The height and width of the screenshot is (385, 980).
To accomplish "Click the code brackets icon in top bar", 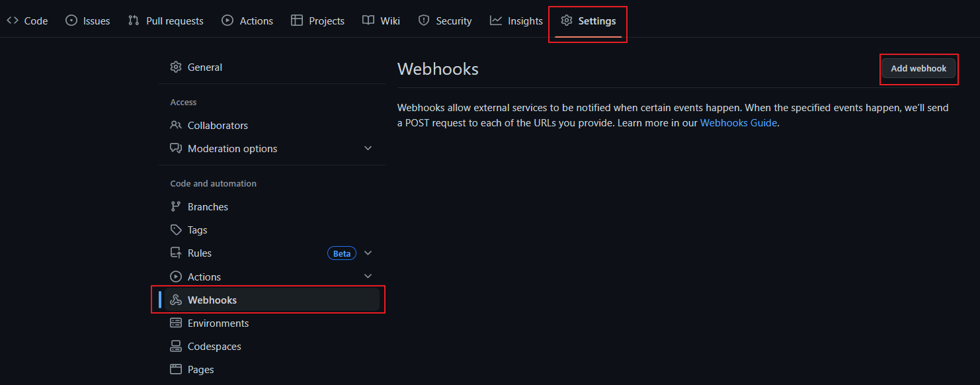I will coord(13,21).
